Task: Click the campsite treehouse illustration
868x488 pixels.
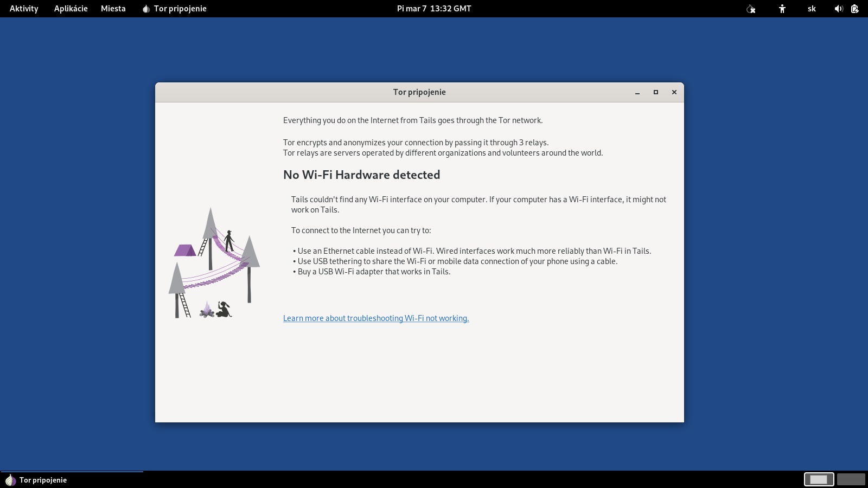Action: (214, 263)
